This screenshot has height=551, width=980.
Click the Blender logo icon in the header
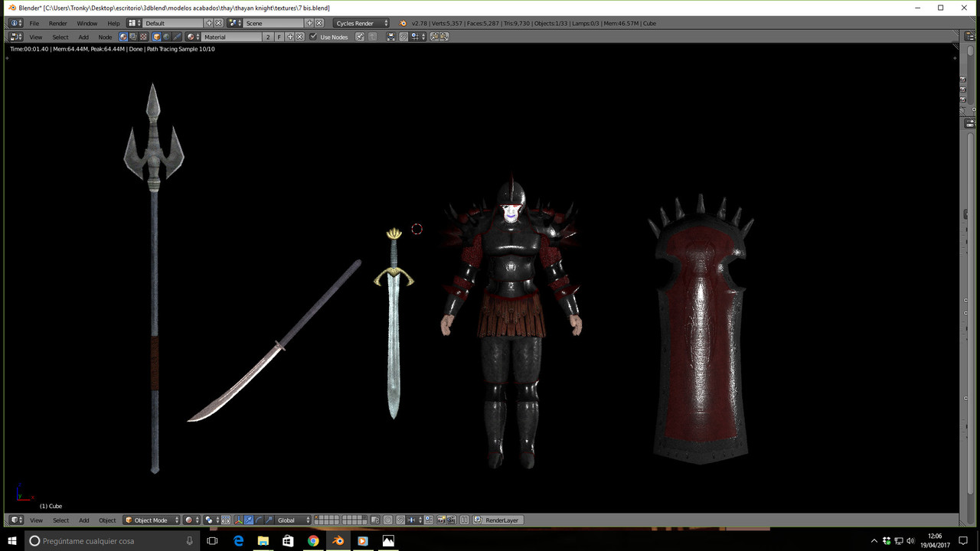coord(403,23)
